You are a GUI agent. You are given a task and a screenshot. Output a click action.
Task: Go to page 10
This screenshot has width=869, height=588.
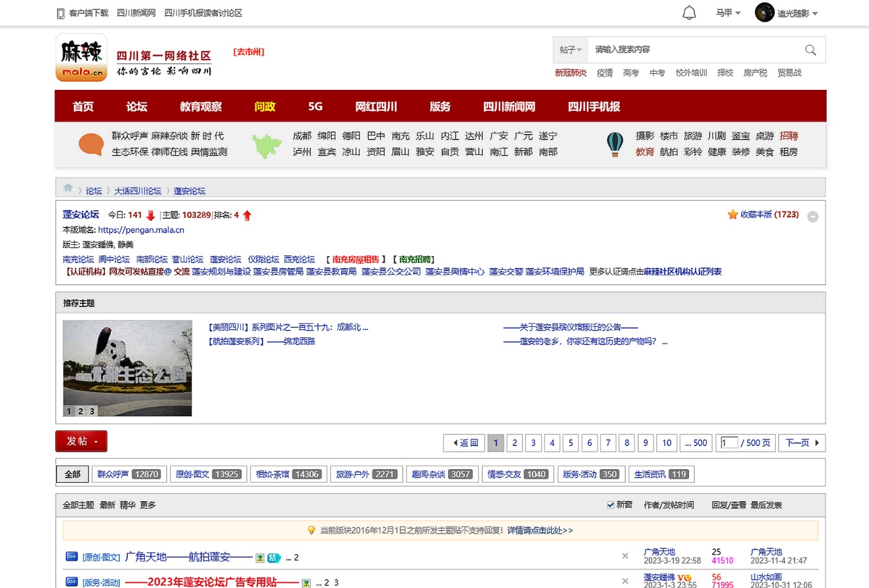667,443
